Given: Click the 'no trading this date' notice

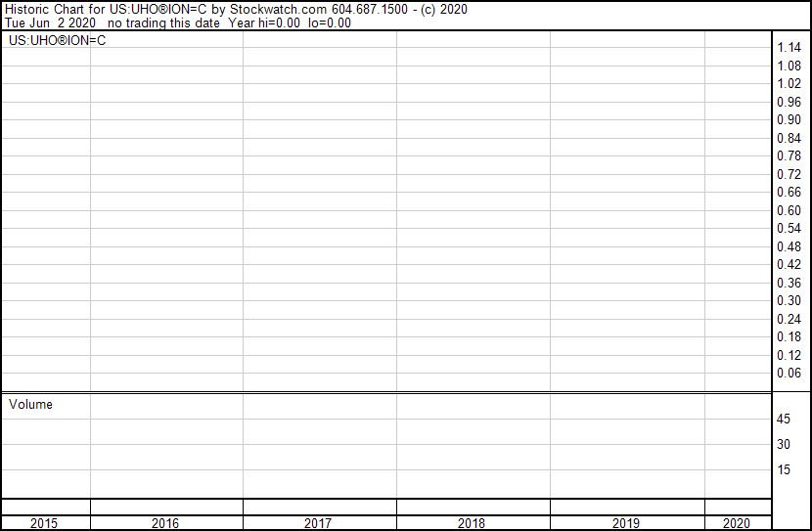Looking at the screenshot, I should pyautogui.click(x=163, y=22).
